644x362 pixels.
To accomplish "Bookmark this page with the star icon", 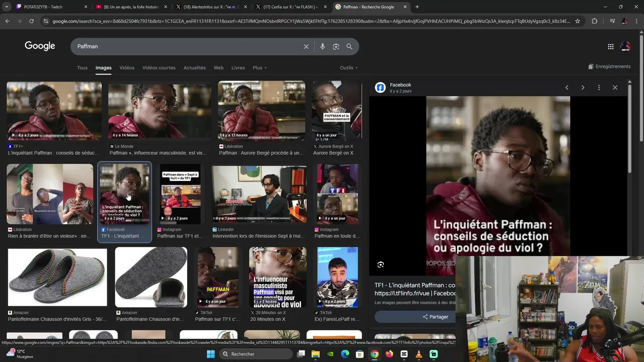I will pyautogui.click(x=578, y=21).
